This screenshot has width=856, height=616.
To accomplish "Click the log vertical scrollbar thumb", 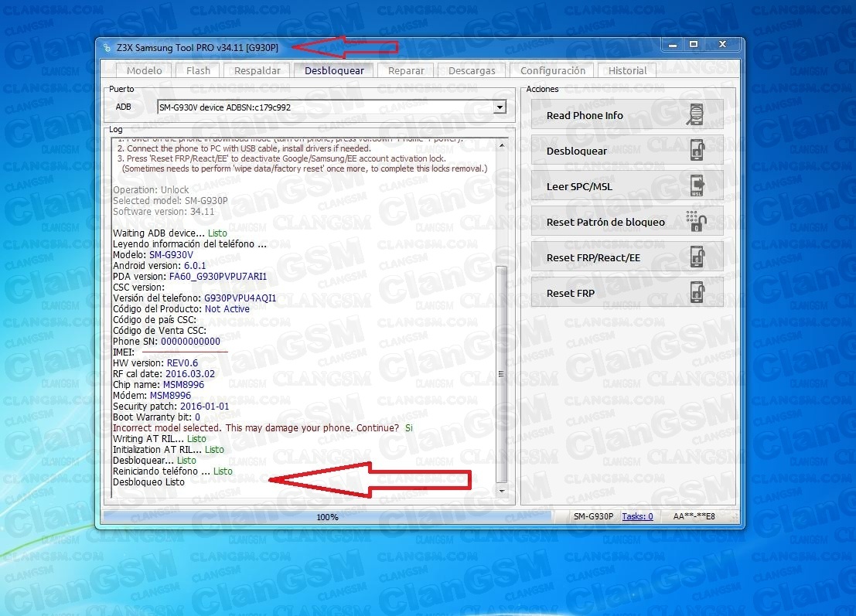I will pyautogui.click(x=501, y=374).
